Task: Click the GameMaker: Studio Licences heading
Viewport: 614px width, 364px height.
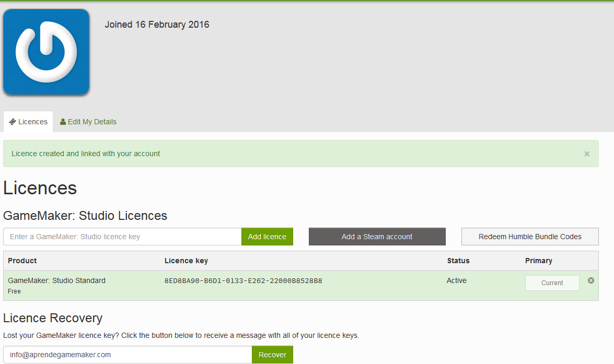Action: (x=85, y=216)
